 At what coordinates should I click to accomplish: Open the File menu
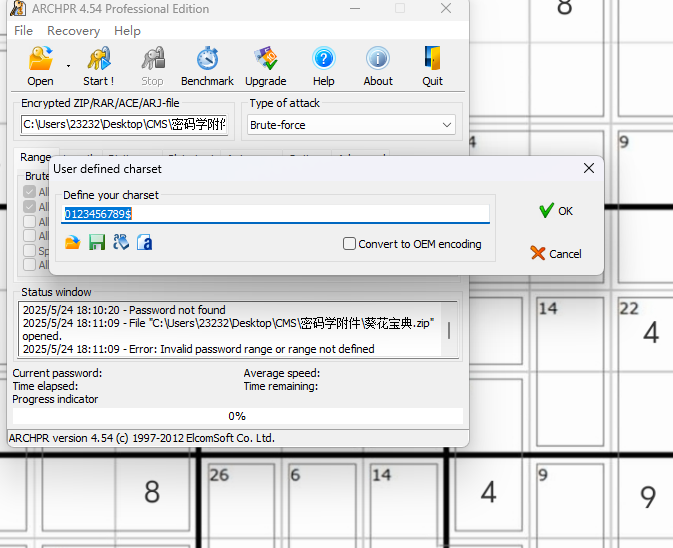23,31
